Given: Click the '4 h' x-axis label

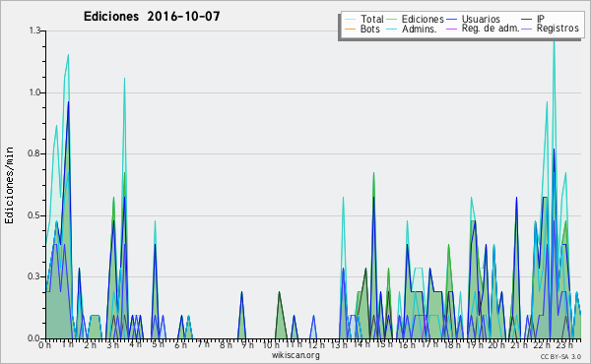Looking at the screenshot, I should click(x=136, y=344).
